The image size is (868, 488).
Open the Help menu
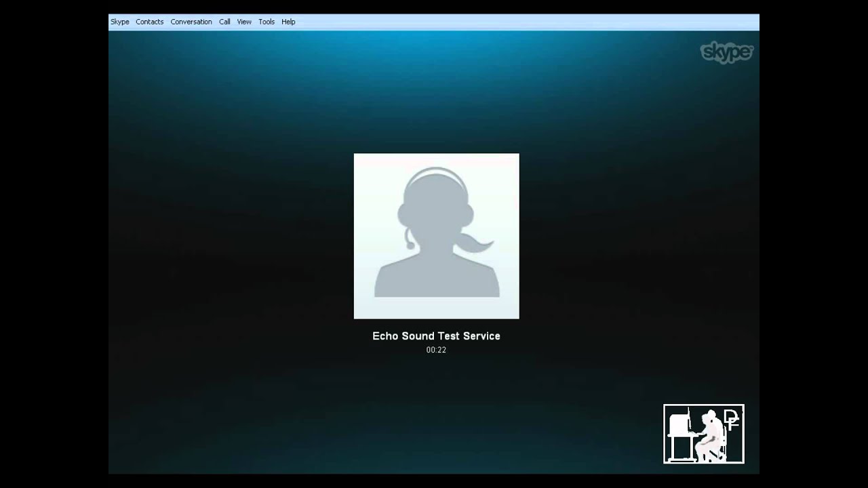pyautogui.click(x=288, y=22)
